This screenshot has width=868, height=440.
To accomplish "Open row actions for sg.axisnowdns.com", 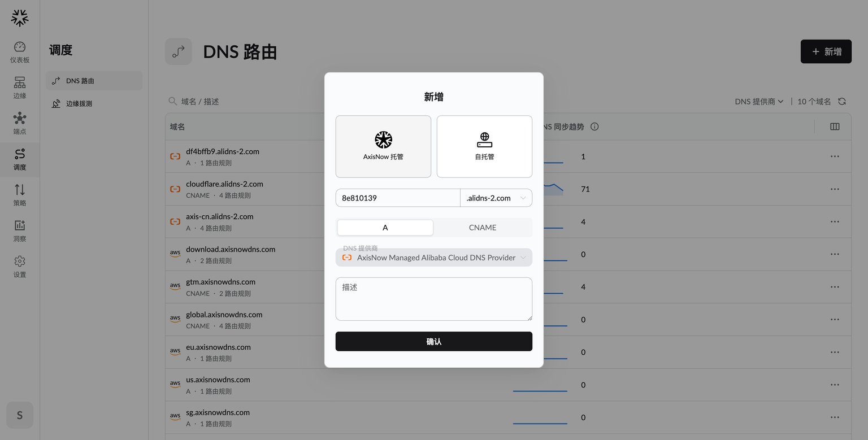I will 835,417.
